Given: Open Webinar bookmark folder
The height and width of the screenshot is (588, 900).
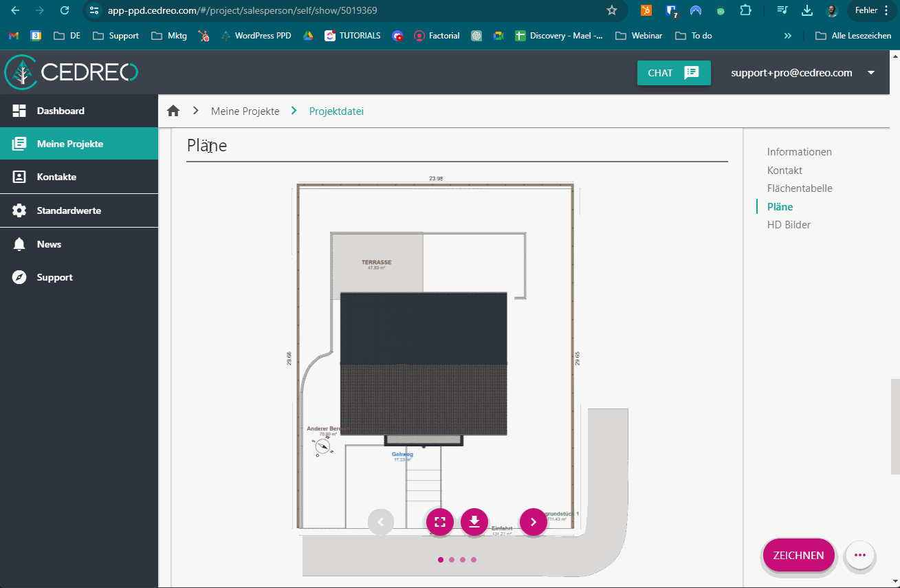Looking at the screenshot, I should tap(639, 36).
